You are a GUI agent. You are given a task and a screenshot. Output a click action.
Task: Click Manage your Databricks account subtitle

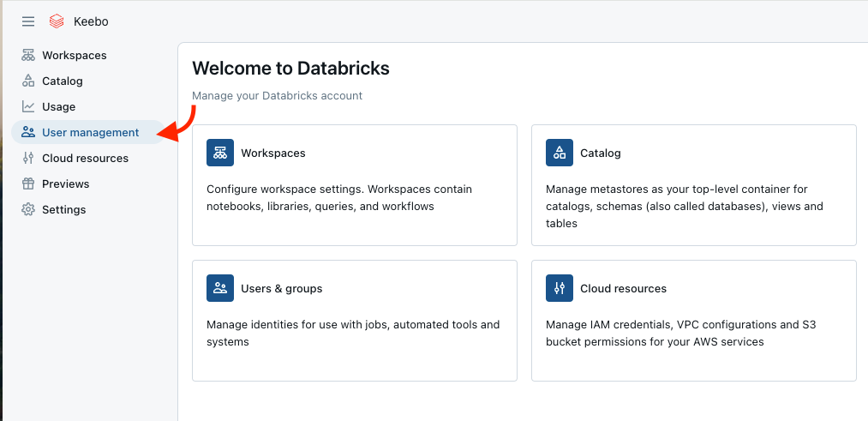[277, 96]
